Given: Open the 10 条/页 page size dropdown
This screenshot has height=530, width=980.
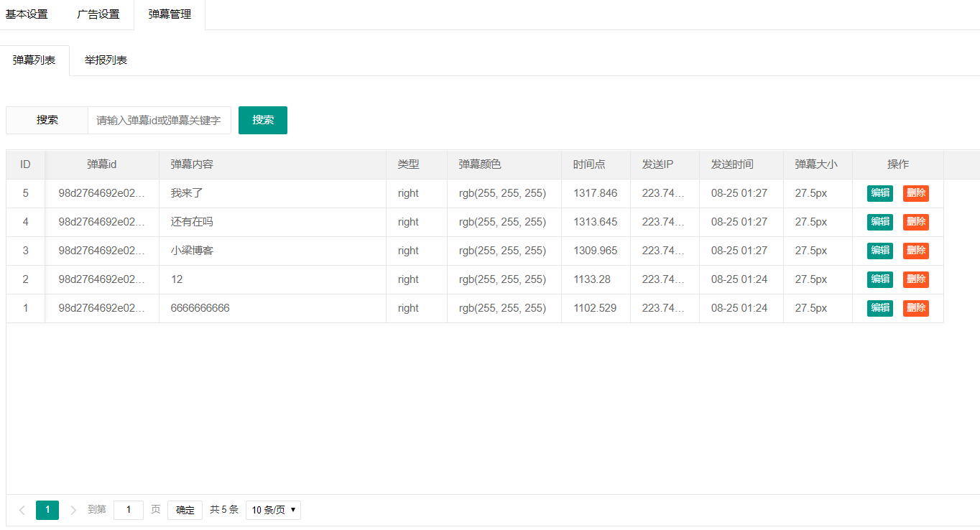Looking at the screenshot, I should click(273, 510).
